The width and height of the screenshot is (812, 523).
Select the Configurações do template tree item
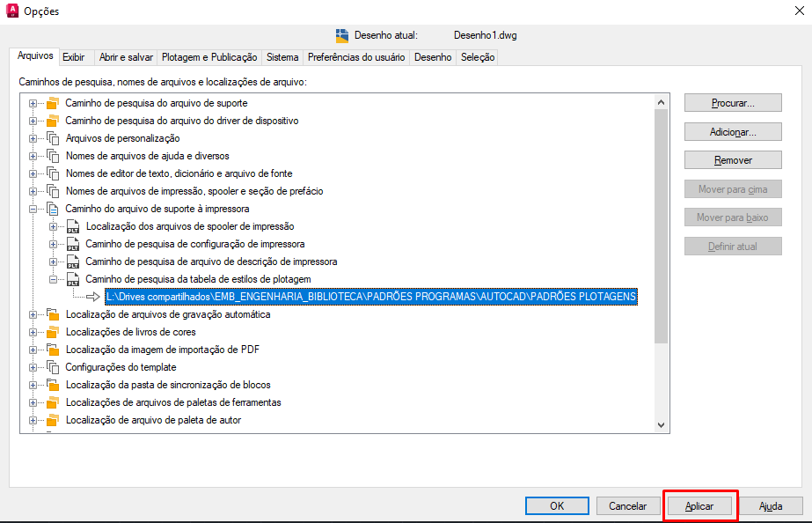[x=121, y=367]
